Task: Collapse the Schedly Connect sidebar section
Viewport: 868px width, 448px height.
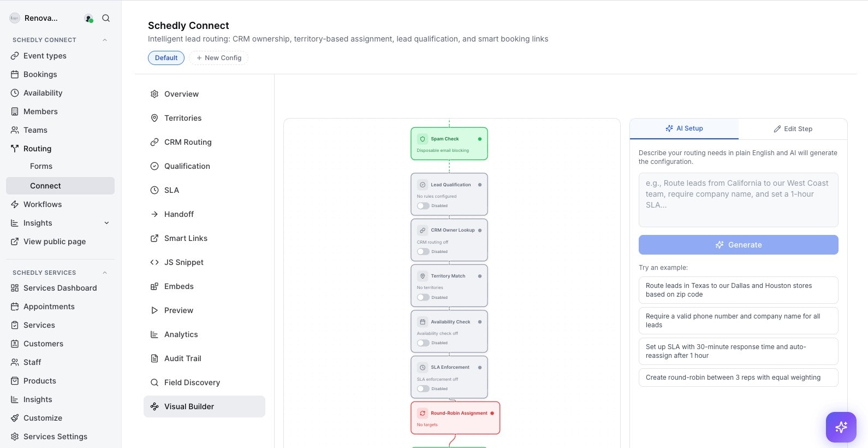Action: (x=105, y=40)
